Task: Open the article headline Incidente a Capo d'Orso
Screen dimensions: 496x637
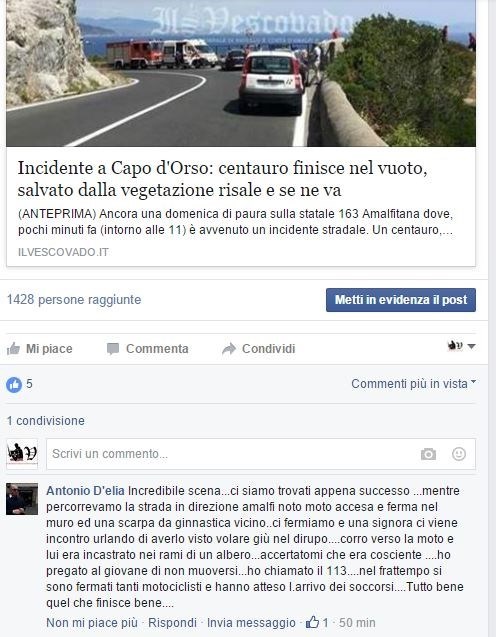Action: pyautogui.click(x=222, y=179)
